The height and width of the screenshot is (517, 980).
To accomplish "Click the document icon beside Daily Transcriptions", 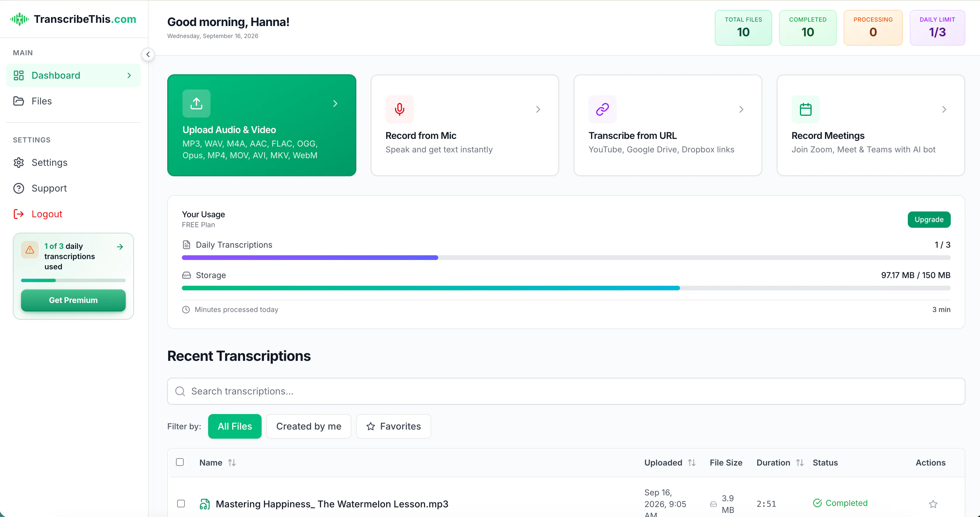I will (x=187, y=245).
